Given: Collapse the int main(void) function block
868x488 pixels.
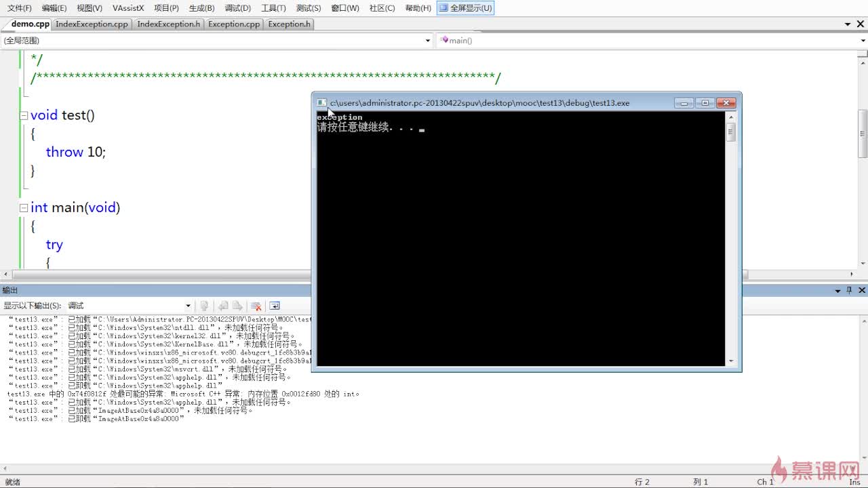Looking at the screenshot, I should click(x=24, y=208).
